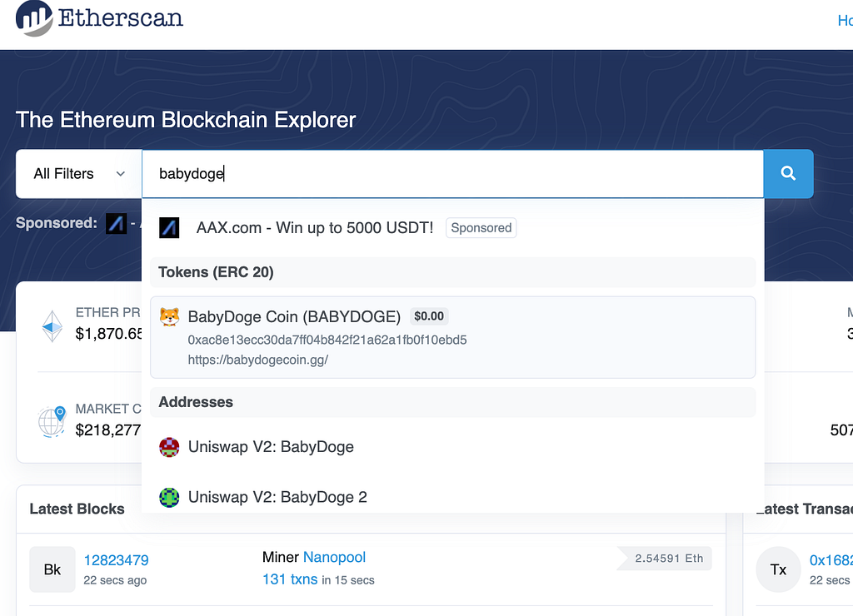This screenshot has width=853, height=616.
Task: Click the globe icon by Market Cap
Action: point(52,421)
